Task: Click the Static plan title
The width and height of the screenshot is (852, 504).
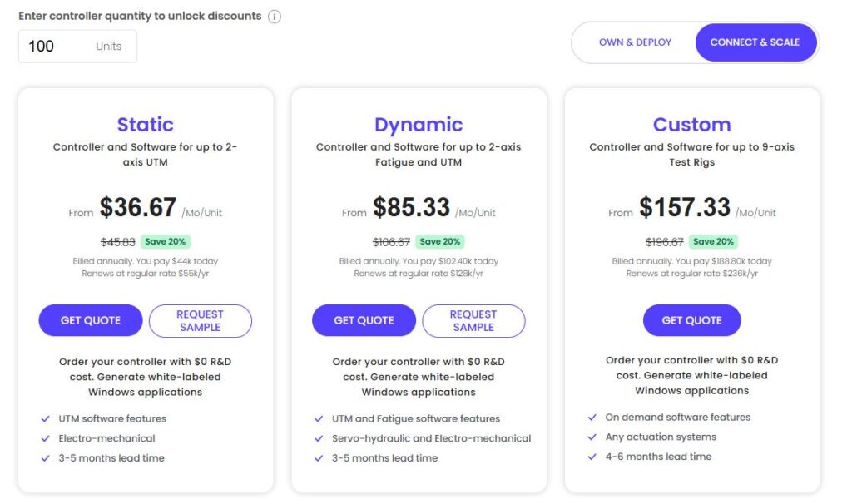Action: (x=146, y=125)
